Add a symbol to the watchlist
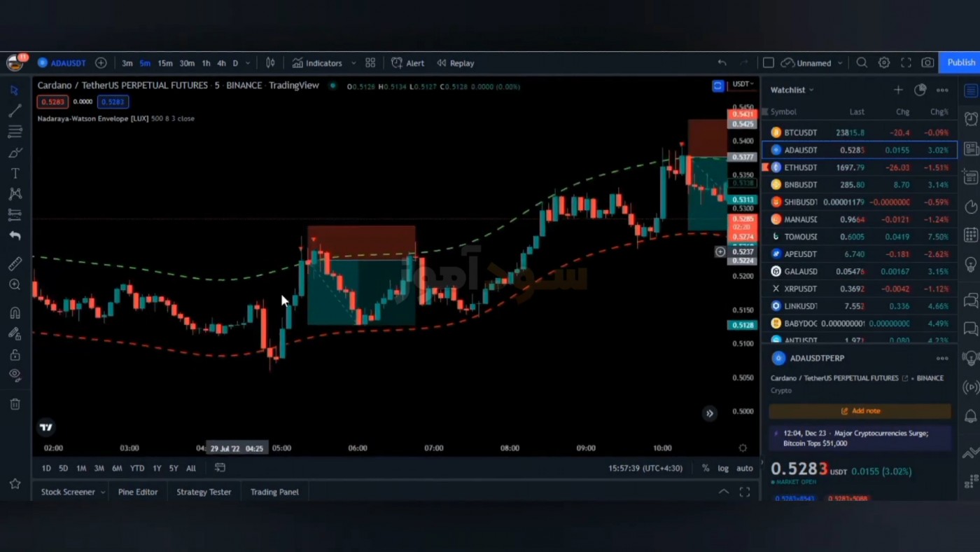Viewport: 980px width, 552px height. [x=898, y=90]
